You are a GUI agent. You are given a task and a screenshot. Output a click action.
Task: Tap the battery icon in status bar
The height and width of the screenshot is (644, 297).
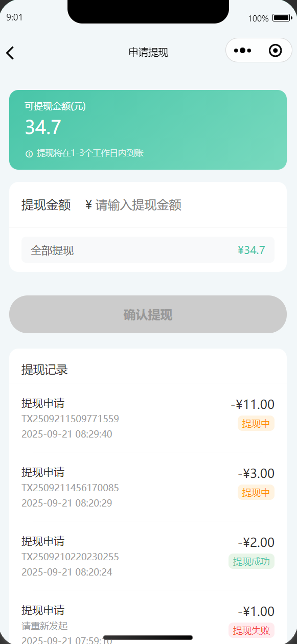[282, 18]
